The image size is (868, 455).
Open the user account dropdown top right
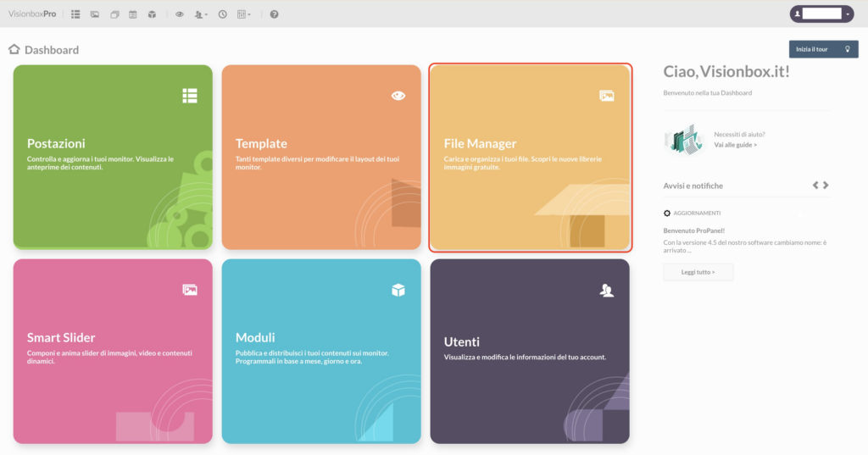click(821, 14)
